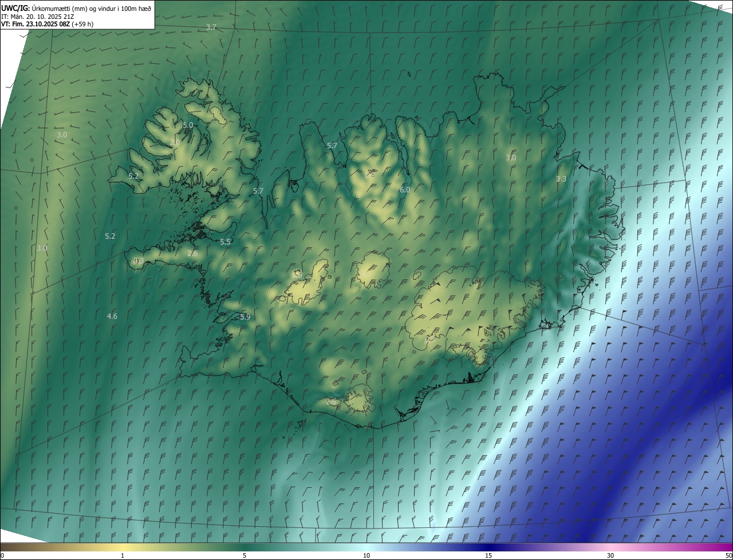Click the magenta end of the colour scale
The height and width of the screenshot is (560, 733).
point(727,547)
